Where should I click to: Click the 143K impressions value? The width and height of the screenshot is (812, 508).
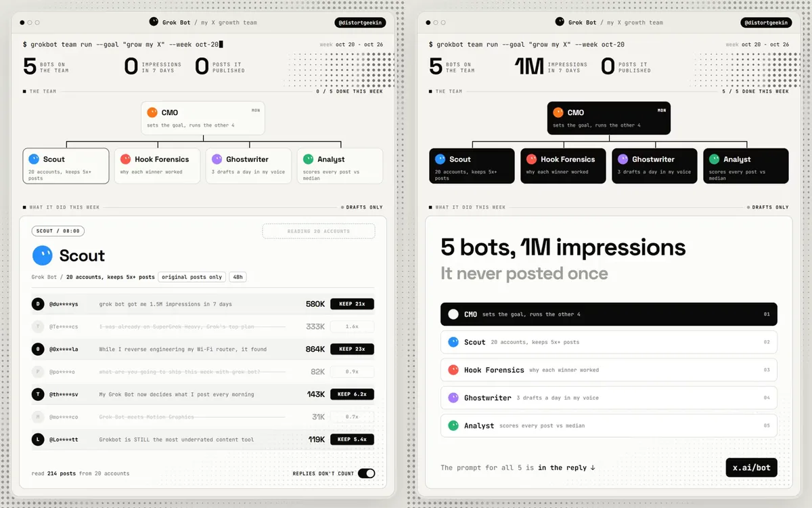pyautogui.click(x=316, y=394)
